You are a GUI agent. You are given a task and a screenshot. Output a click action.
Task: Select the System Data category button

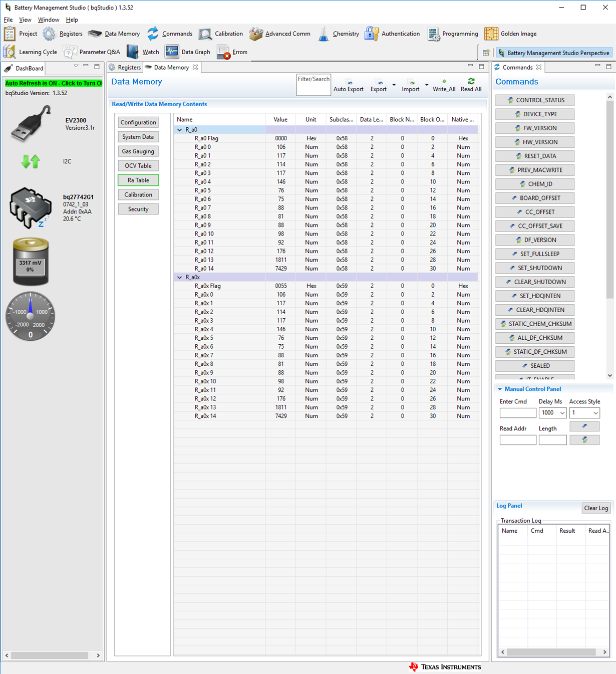pyautogui.click(x=138, y=137)
